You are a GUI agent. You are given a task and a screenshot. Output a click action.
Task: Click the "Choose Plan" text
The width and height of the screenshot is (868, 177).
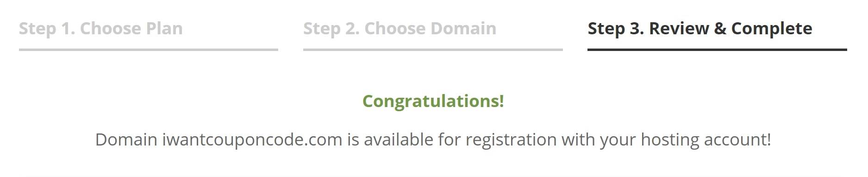(x=131, y=29)
